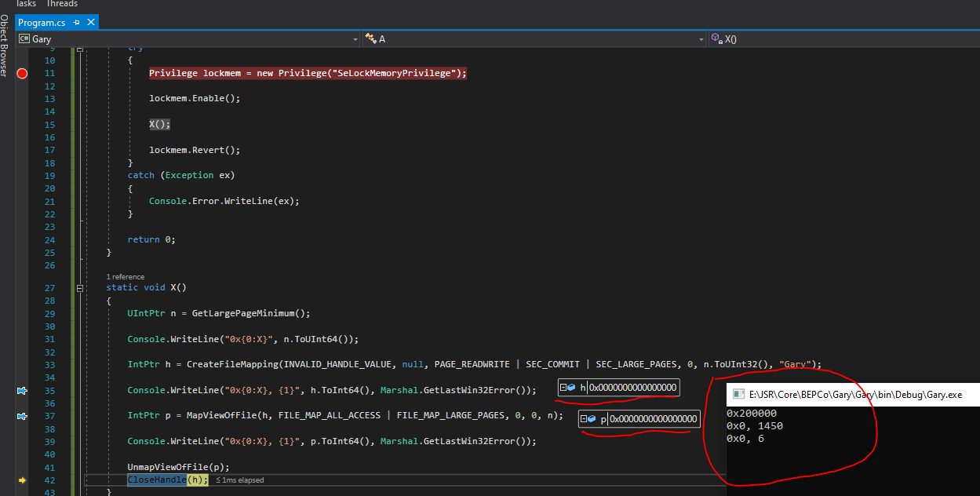The height and width of the screenshot is (496, 980).
Task: Click console output line 0x0, 6
Action: click(745, 439)
